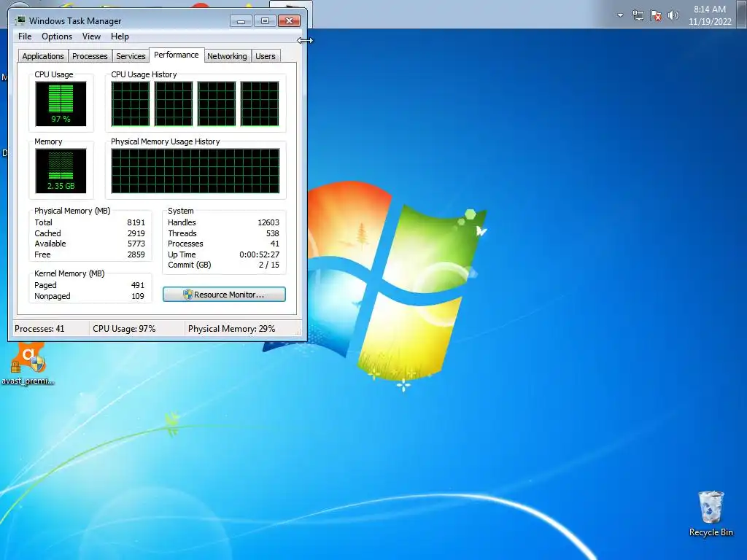Open the File menu in Task Manager
The height and width of the screenshot is (560, 747).
coord(25,36)
